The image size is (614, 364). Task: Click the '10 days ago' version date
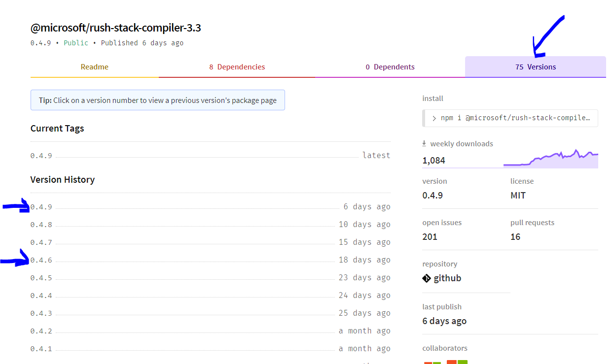(x=364, y=225)
